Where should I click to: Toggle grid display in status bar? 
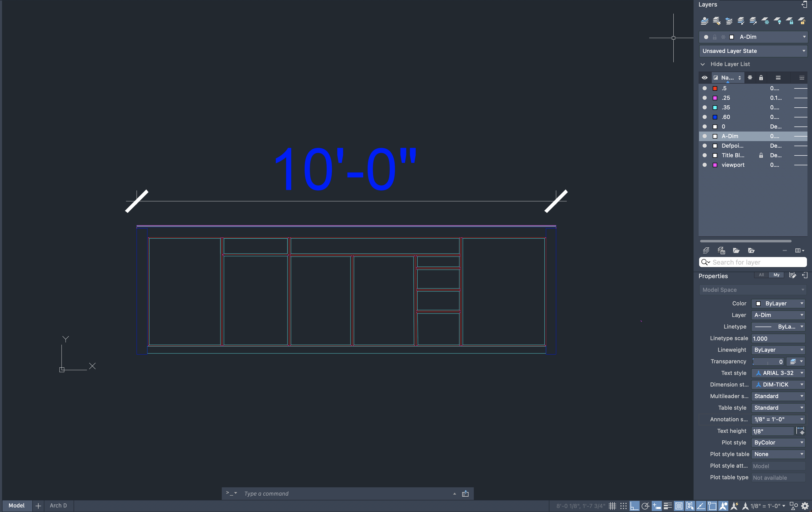612,506
